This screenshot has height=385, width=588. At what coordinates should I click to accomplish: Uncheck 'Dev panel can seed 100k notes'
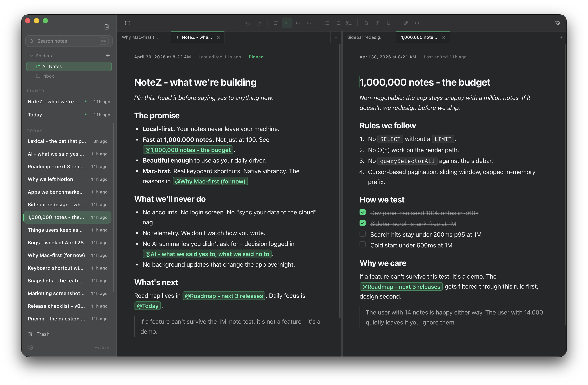tap(362, 212)
